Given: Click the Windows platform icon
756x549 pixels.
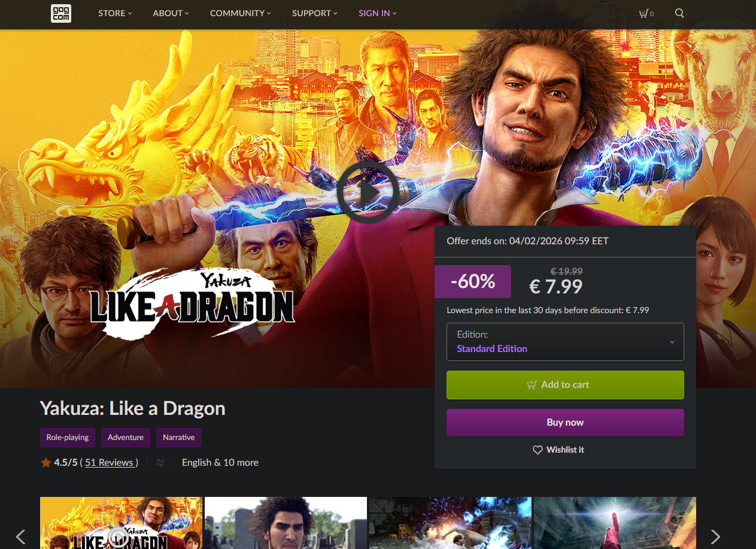Looking at the screenshot, I should [x=160, y=462].
